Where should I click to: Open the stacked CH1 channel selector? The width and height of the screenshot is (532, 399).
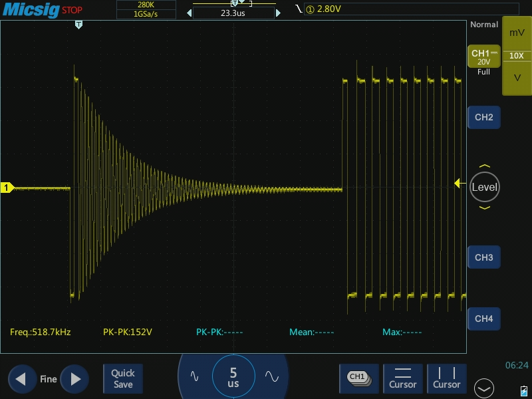tap(359, 378)
